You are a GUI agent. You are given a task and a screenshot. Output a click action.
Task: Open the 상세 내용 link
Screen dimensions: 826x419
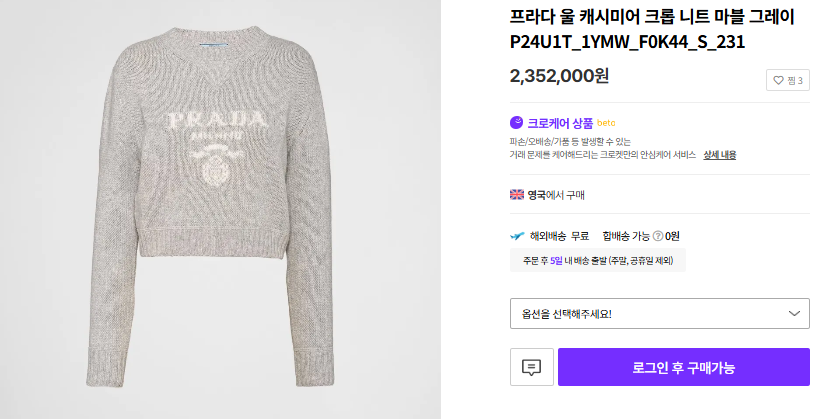tap(720, 155)
